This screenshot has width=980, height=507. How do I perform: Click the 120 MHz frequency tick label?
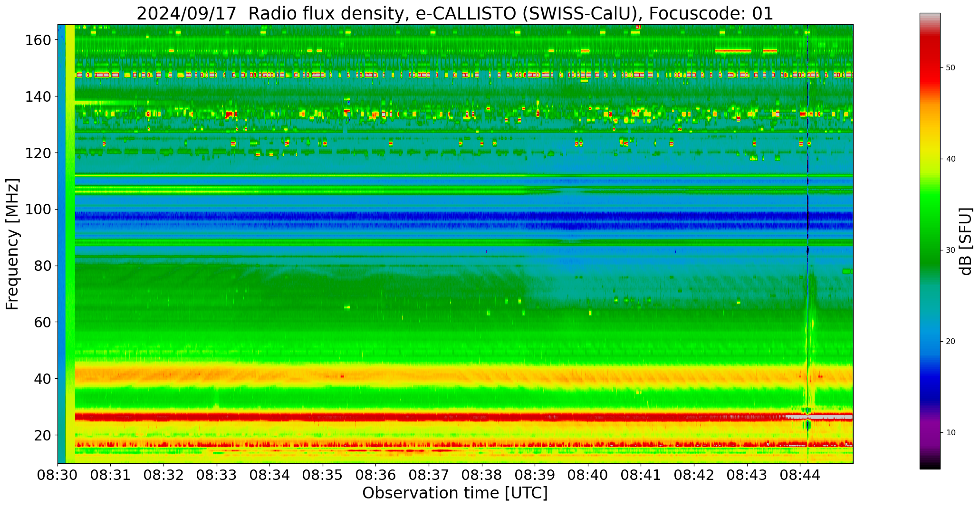coord(38,153)
